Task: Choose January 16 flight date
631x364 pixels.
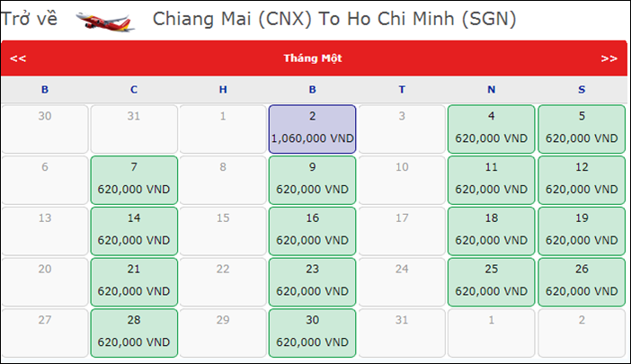Action: tap(312, 231)
